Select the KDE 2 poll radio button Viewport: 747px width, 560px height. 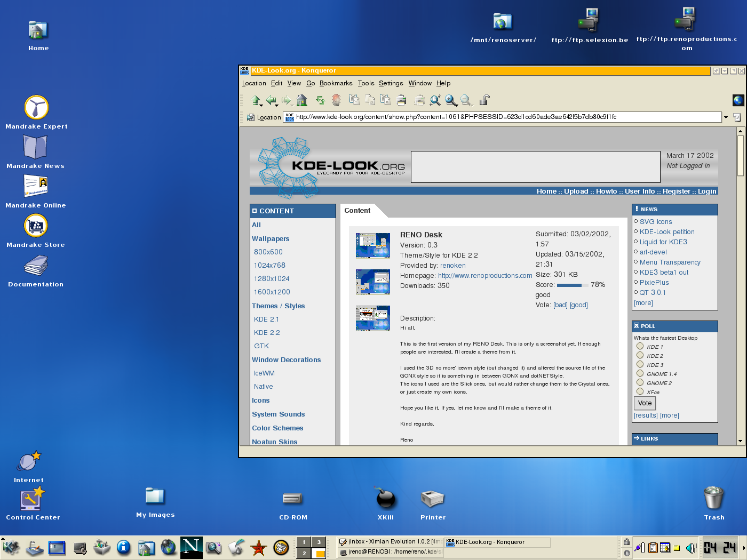(640, 355)
